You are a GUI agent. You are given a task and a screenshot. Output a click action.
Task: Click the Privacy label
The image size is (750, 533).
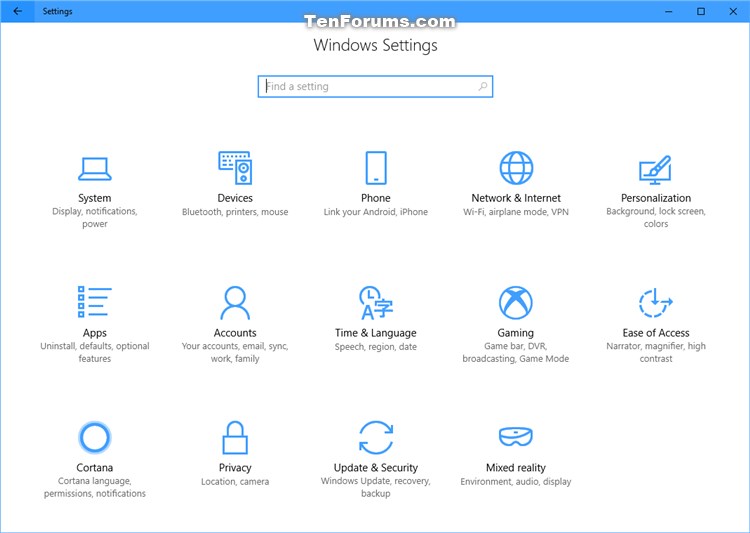[235, 468]
